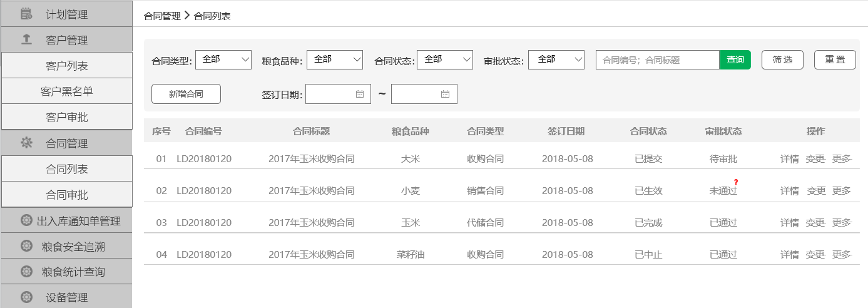Select 合同列表 in the sidebar
The height and width of the screenshot is (308, 868).
pyautogui.click(x=67, y=168)
